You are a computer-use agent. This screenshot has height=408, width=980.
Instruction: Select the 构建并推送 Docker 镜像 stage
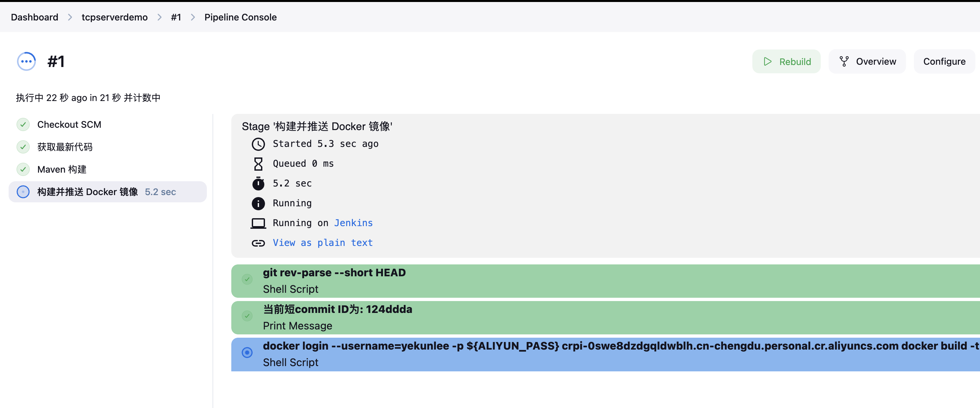click(x=88, y=192)
